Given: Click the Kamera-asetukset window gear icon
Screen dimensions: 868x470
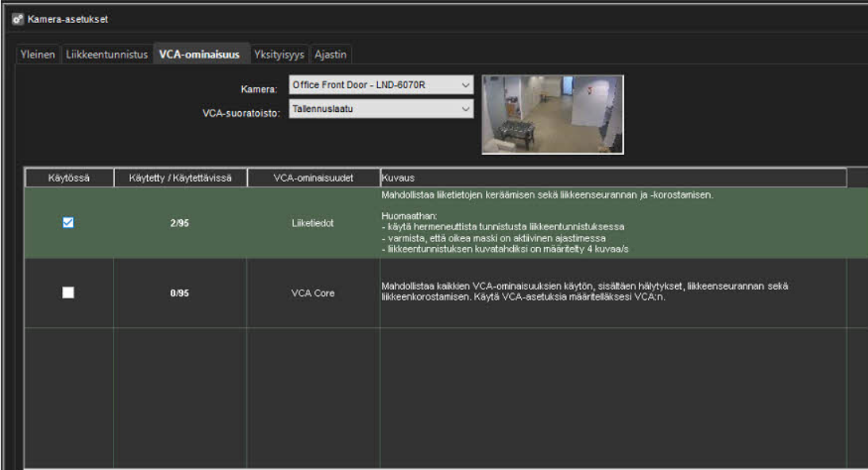Looking at the screenshot, I should tap(17, 19).
